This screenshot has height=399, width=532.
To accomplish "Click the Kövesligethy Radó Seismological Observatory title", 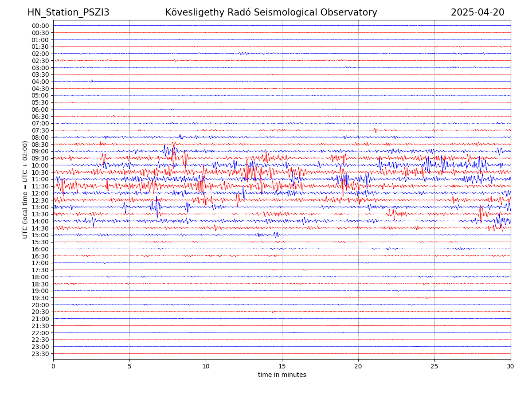I will pyautogui.click(x=271, y=12).
